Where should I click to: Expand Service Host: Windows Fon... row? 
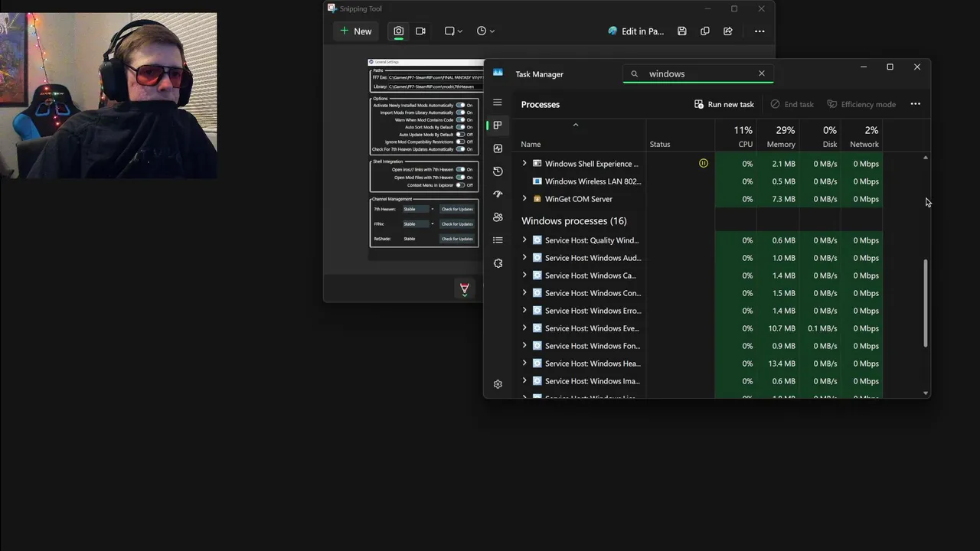click(x=524, y=345)
